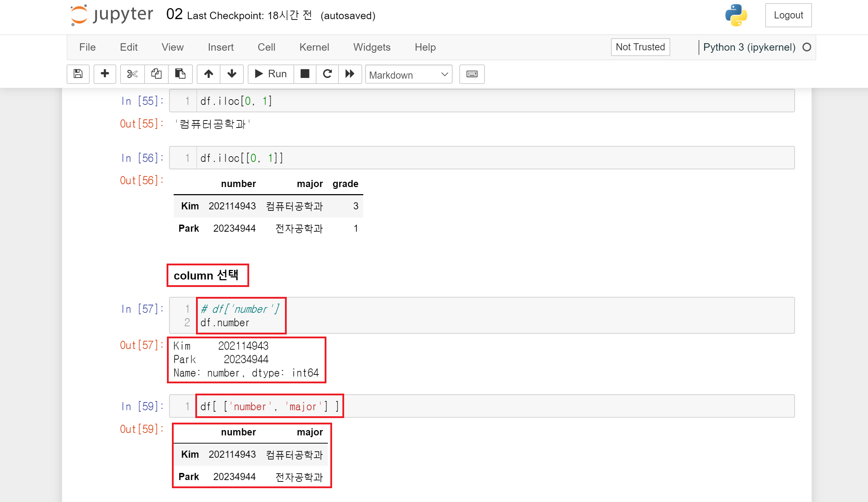The image size is (868, 502).
Task: Toggle the Not Trusted notebook status
Action: pyautogui.click(x=640, y=47)
